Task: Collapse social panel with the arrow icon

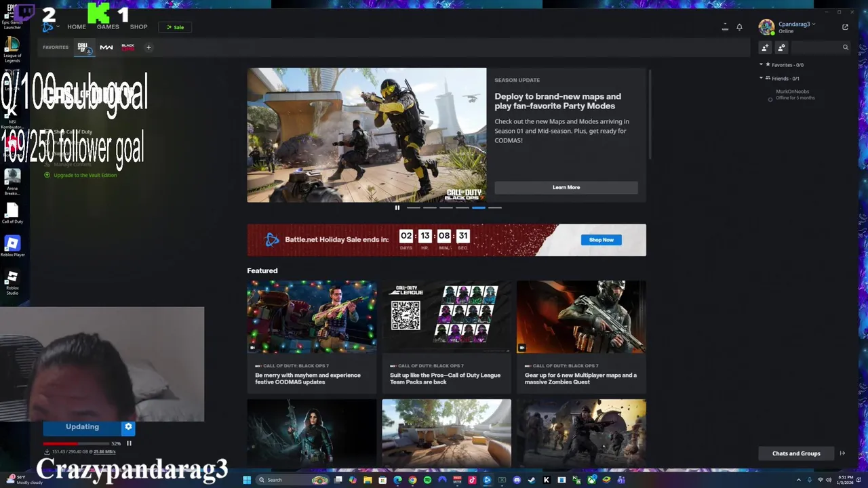Action: coord(842,453)
